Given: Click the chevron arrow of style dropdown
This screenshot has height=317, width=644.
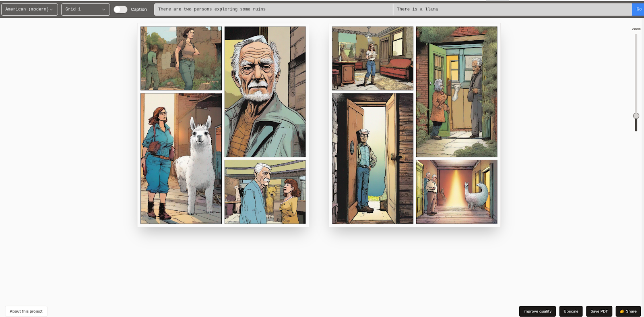Looking at the screenshot, I should point(51,10).
